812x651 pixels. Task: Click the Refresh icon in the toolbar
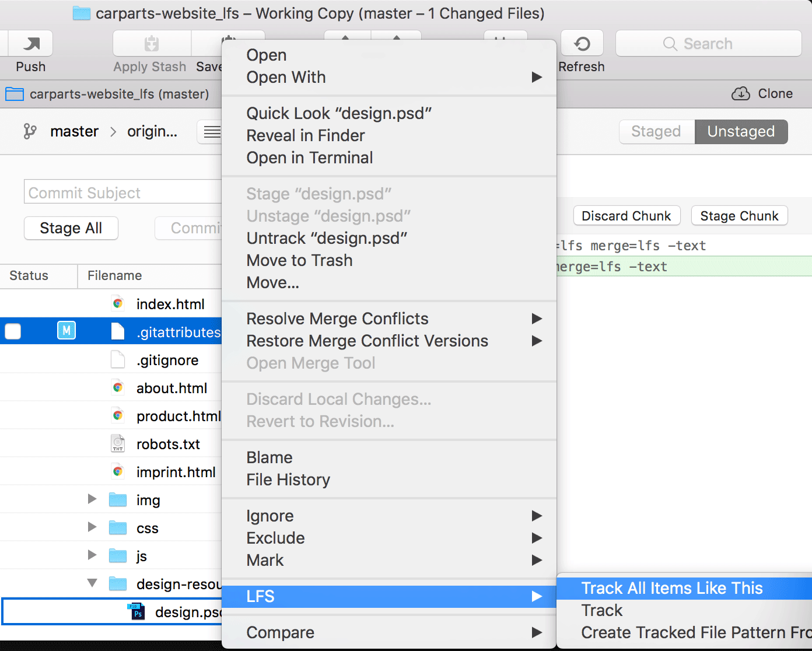pyautogui.click(x=581, y=43)
